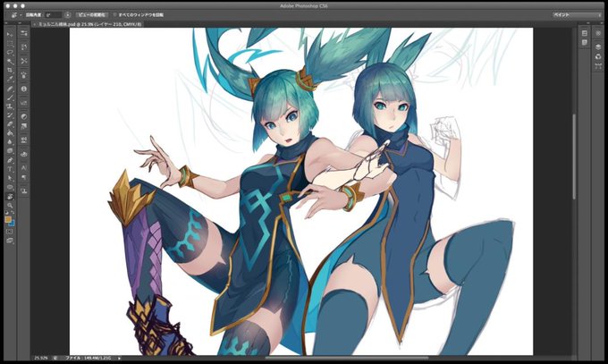Open the Rotate View tool preset picker

15,14
